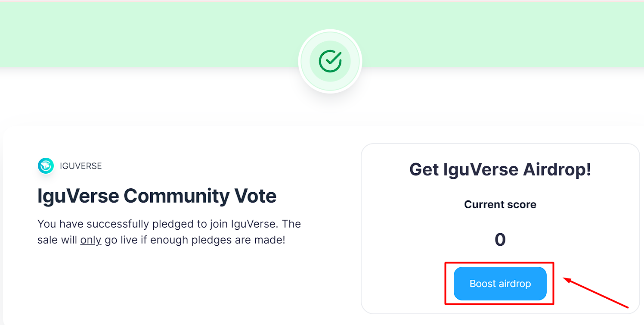Click the underlined word "only"
Image resolution: width=644 pixels, height=325 pixels.
click(90, 240)
